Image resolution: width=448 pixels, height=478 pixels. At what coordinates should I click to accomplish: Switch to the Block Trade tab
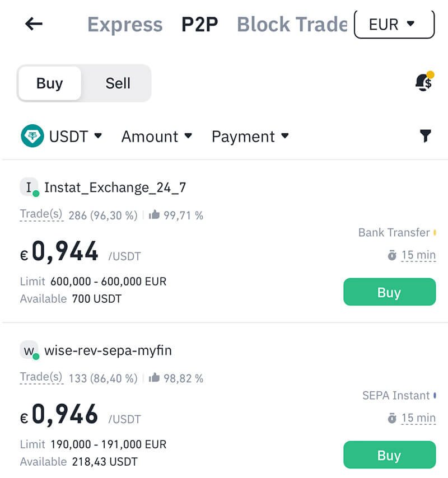pyautogui.click(x=292, y=25)
